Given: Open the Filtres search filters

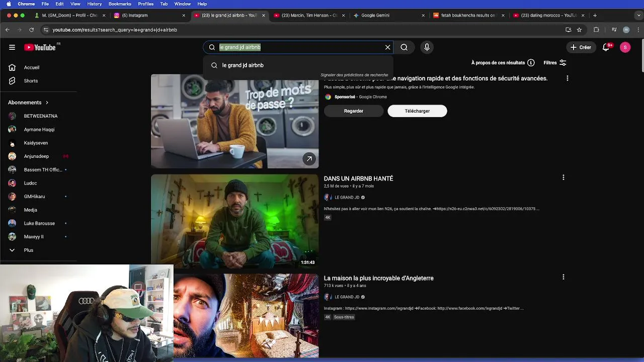Looking at the screenshot, I should point(555,63).
